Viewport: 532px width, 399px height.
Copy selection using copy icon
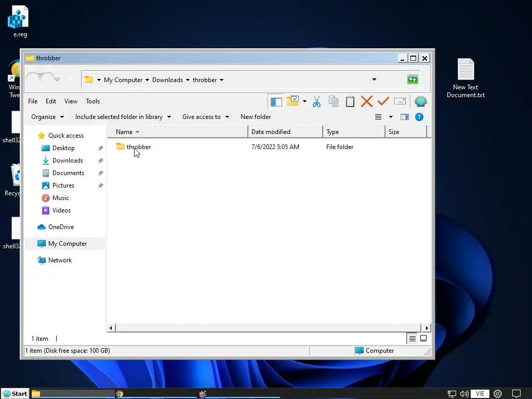tap(333, 101)
